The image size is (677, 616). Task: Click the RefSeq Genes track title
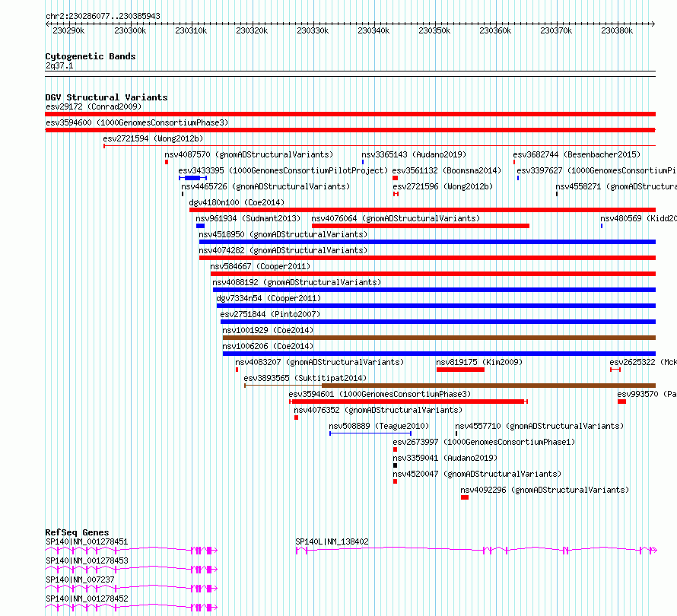pyautogui.click(x=77, y=532)
